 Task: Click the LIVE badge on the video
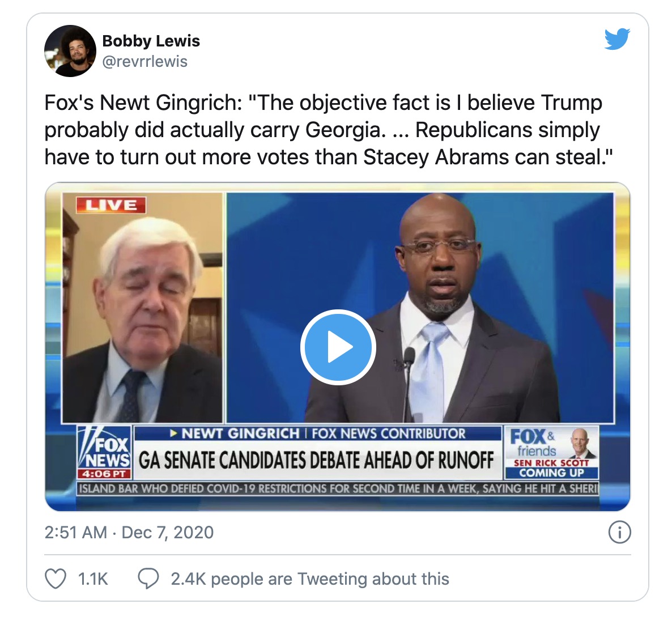111,205
